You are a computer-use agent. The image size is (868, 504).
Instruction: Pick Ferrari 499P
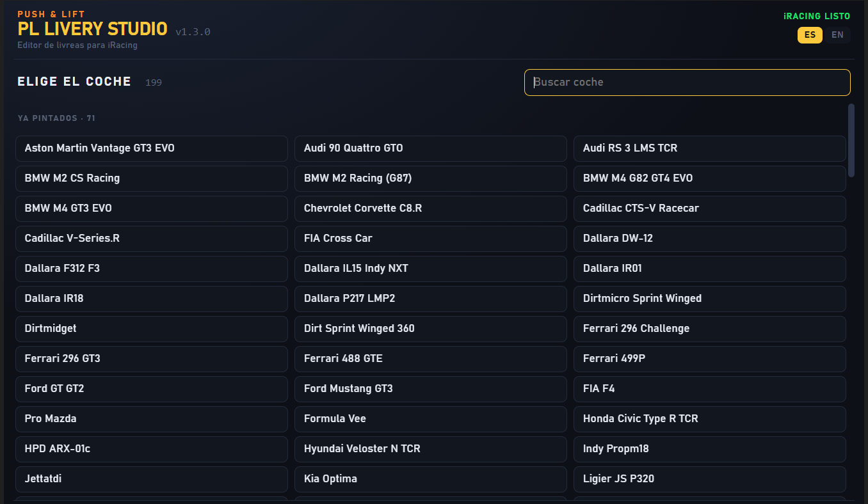[710, 359]
